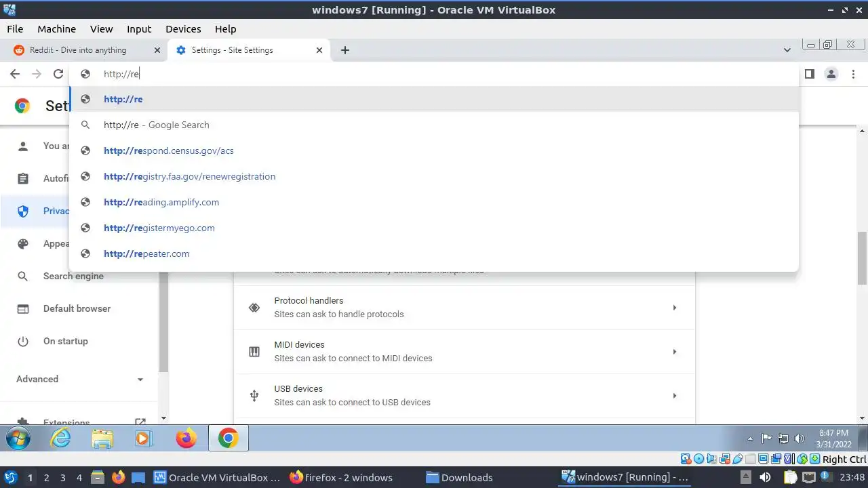Expand MIDI devices with its arrow

point(674,352)
